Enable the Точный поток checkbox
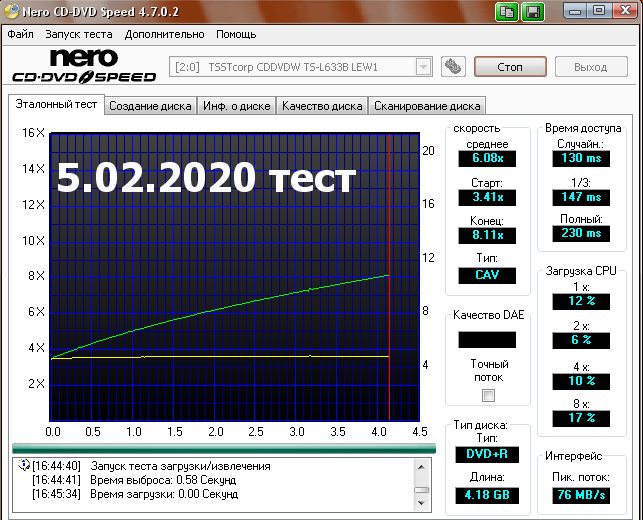The width and height of the screenshot is (643, 520). pos(488,395)
